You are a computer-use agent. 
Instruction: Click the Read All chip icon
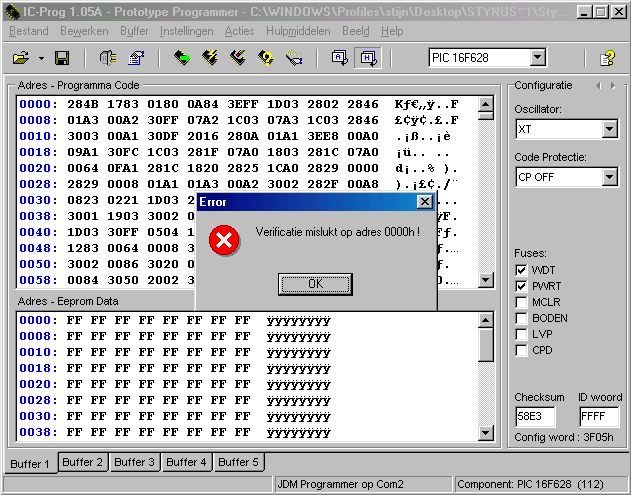182,58
